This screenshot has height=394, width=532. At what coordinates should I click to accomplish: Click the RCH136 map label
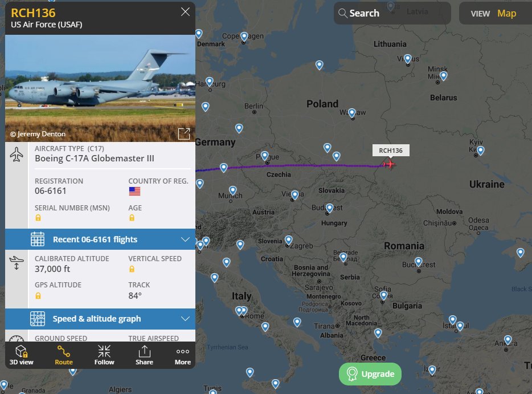391,151
